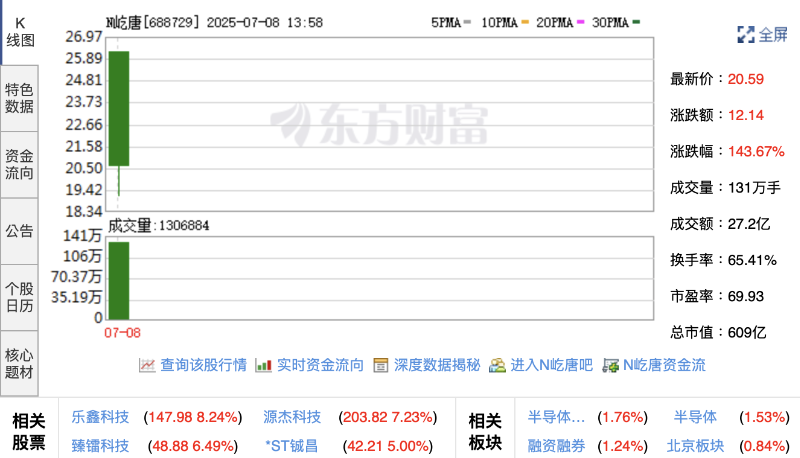Click the 换手率 value 65.41%
800x458 pixels.
click(x=752, y=260)
